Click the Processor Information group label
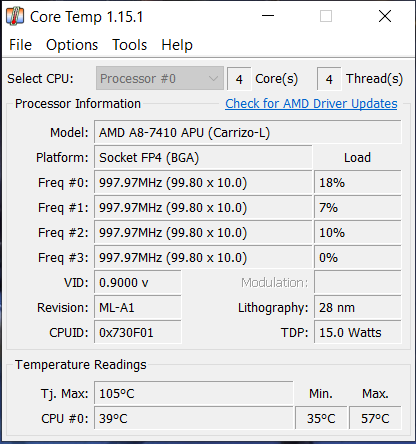This screenshot has width=416, height=444. pyautogui.click(x=78, y=104)
